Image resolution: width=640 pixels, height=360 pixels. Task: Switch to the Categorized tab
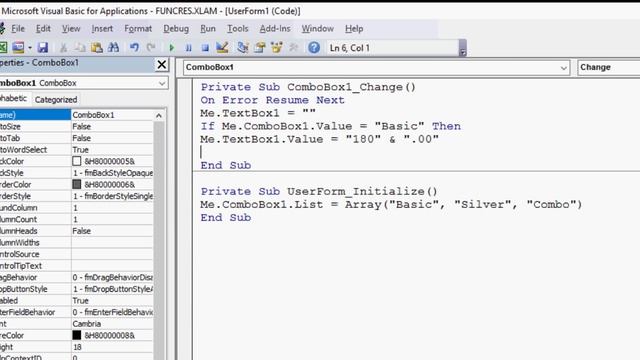[56, 100]
